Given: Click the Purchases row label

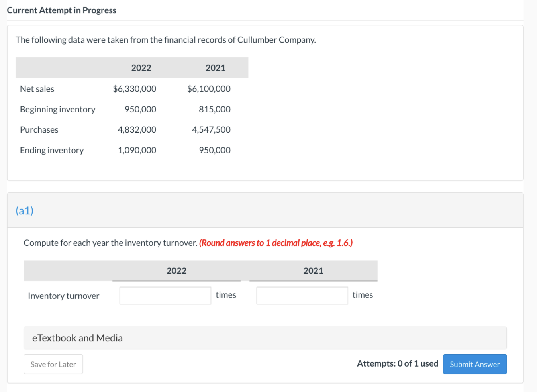Looking at the screenshot, I should 39,129.
